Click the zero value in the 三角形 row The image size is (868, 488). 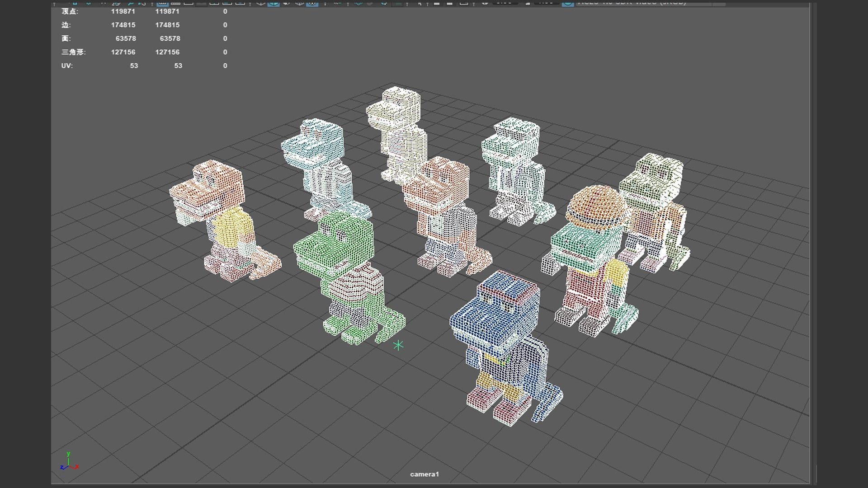225,52
